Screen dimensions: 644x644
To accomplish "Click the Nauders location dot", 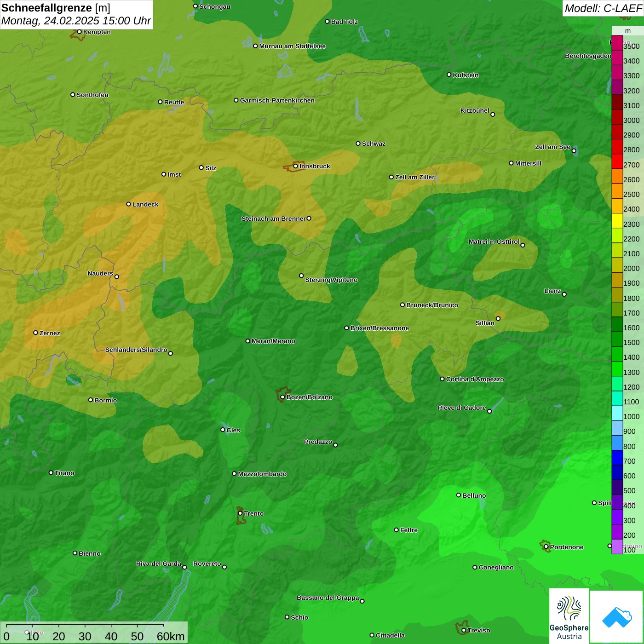I will 117,276.
